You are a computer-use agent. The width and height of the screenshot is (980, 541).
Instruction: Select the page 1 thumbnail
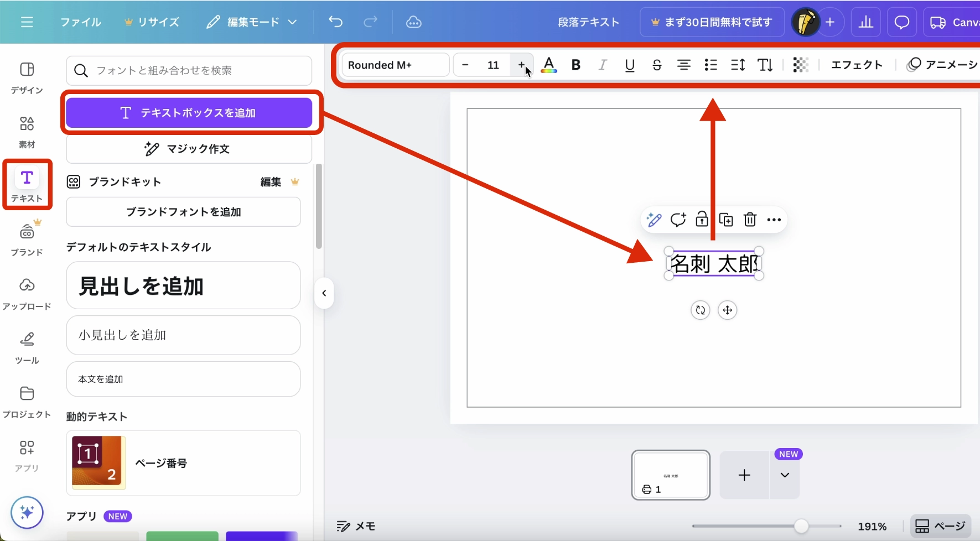[x=671, y=475]
